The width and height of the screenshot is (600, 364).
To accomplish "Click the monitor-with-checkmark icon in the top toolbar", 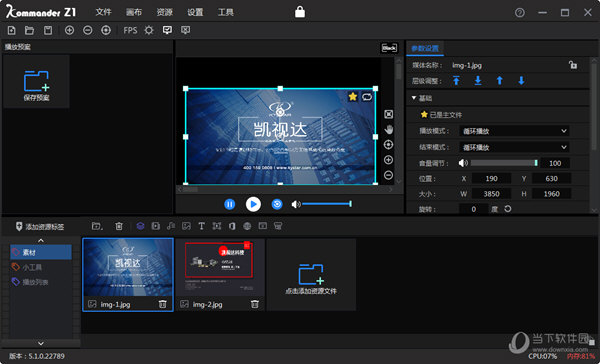I will tap(167, 30).
